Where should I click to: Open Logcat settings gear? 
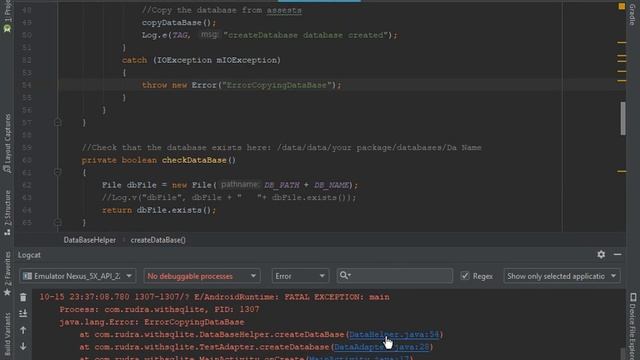[601, 255]
